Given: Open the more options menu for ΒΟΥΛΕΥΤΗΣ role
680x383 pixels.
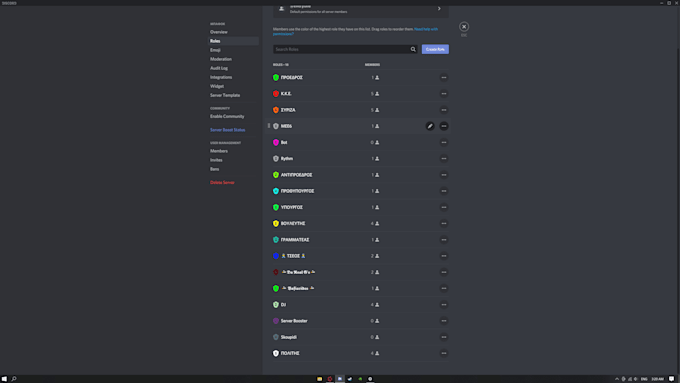Looking at the screenshot, I should [x=444, y=223].
